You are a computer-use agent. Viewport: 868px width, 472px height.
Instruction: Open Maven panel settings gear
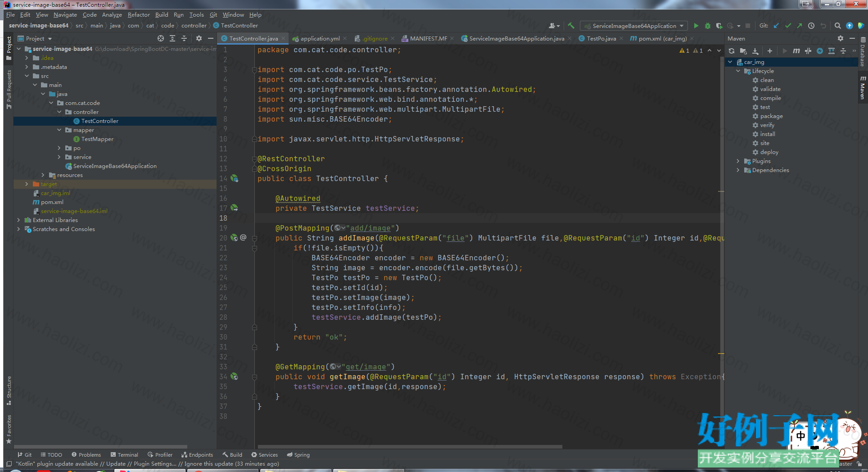click(840, 38)
